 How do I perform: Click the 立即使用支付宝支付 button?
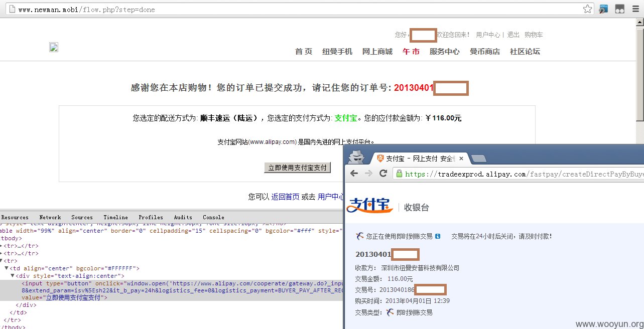click(298, 168)
